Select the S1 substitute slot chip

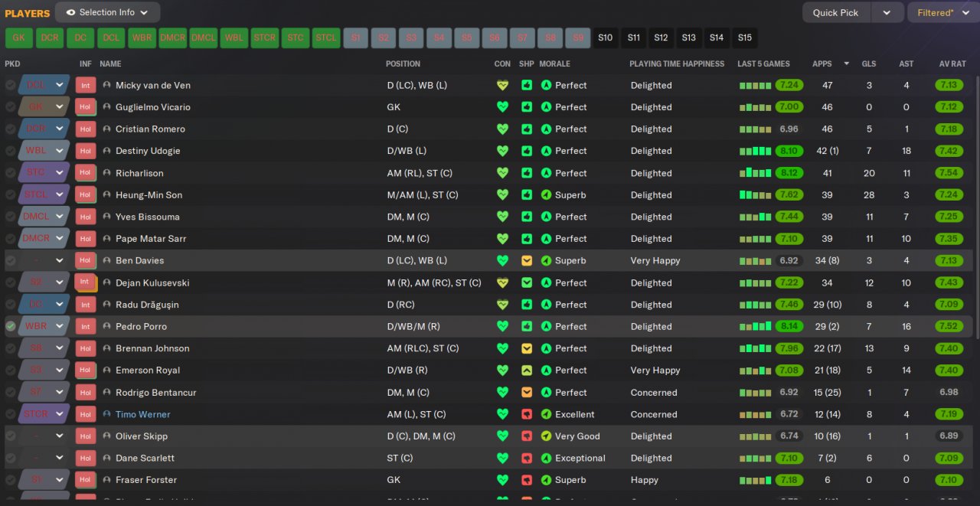pyautogui.click(x=356, y=38)
